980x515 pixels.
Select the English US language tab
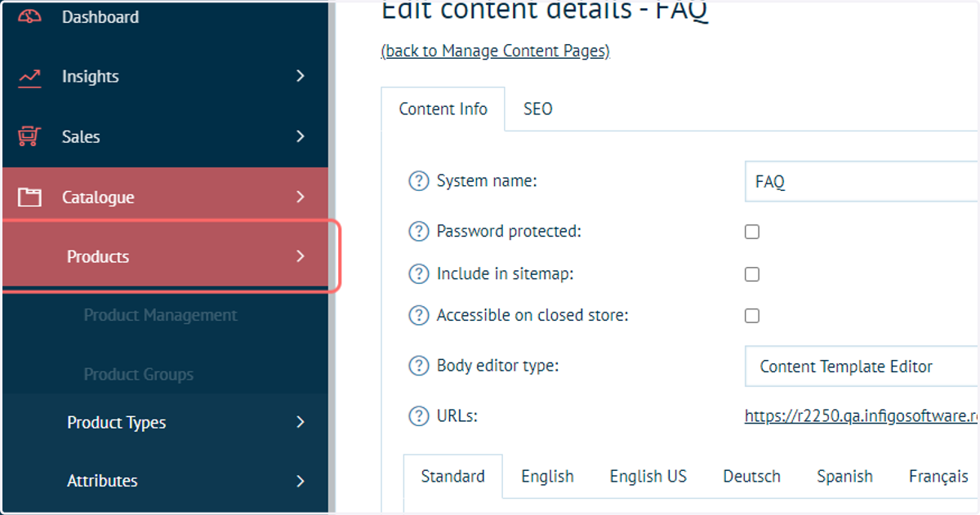pyautogui.click(x=648, y=477)
